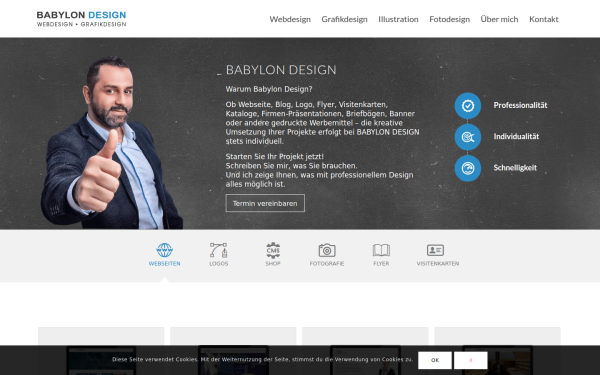Image resolution: width=600 pixels, height=375 pixels.
Task: Click the Individualität label
Action: (x=516, y=137)
